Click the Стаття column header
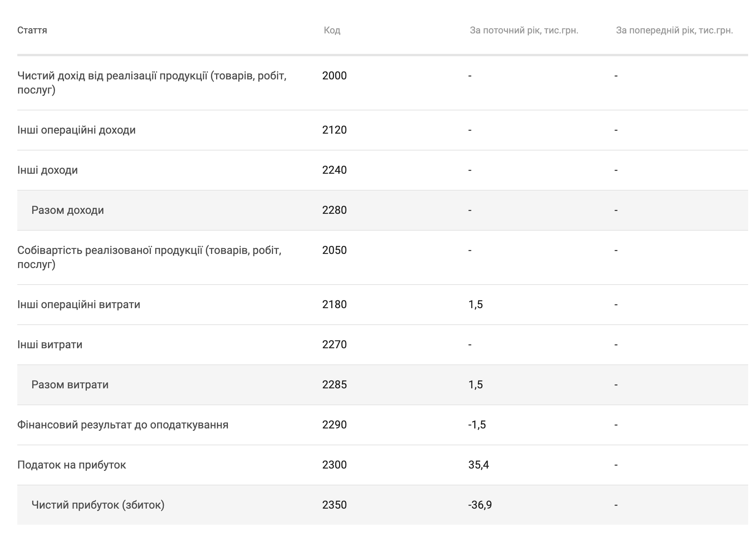This screenshot has width=756, height=544. [x=32, y=30]
